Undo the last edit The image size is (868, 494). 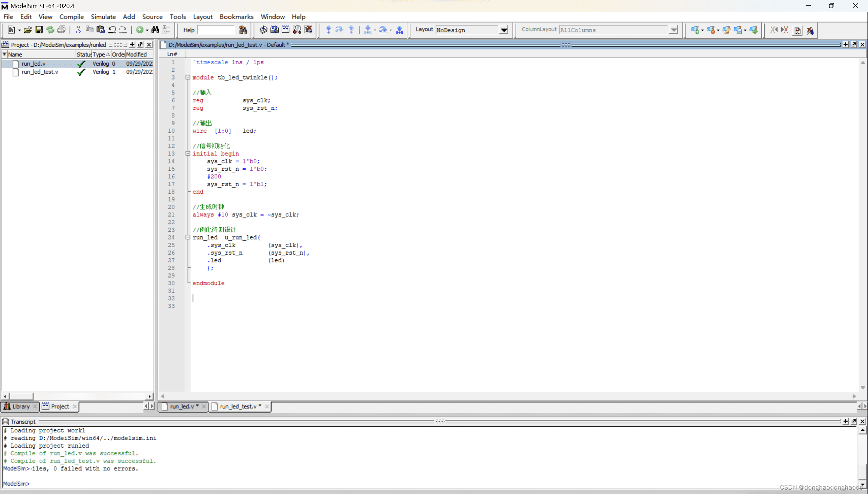pos(112,30)
